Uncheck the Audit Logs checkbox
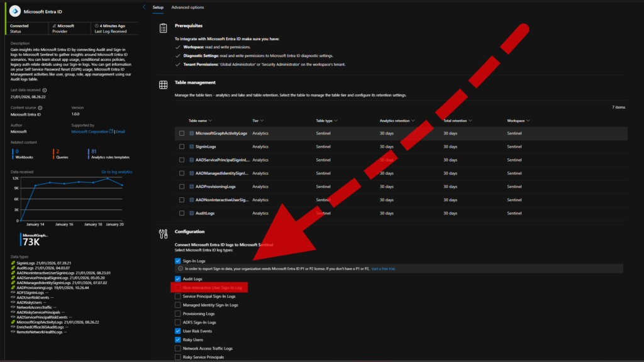 click(x=178, y=278)
